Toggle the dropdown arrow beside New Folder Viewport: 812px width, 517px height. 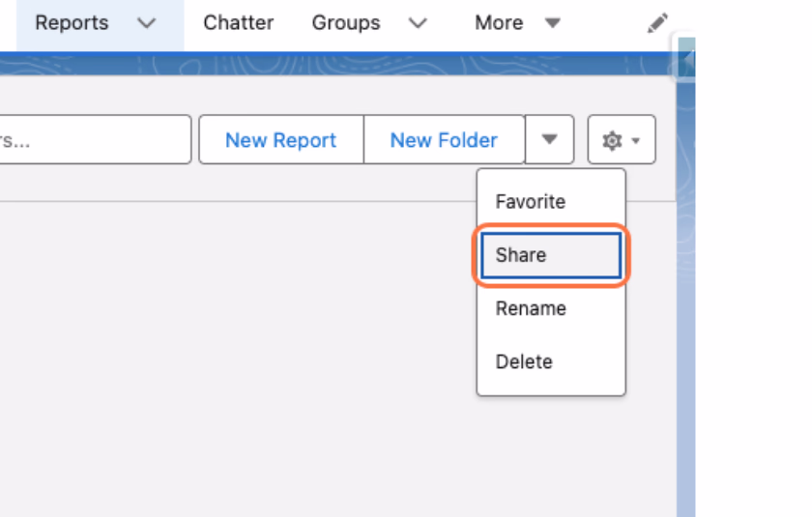[549, 140]
